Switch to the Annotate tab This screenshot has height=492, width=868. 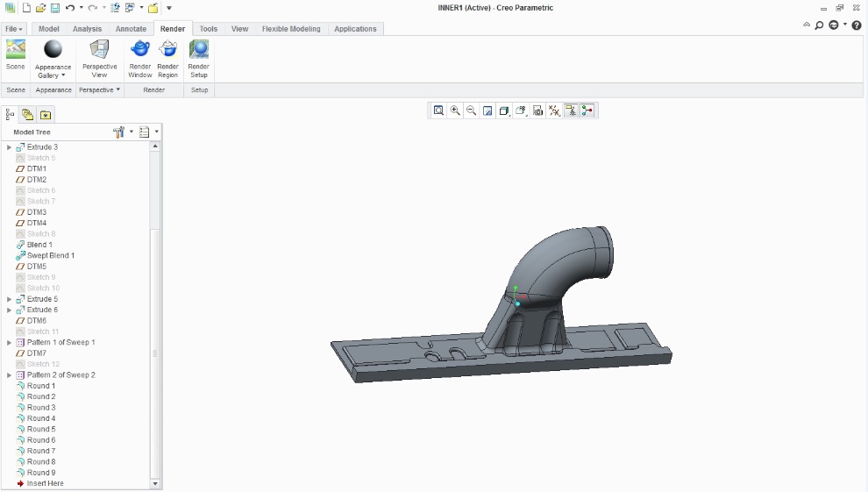tap(132, 29)
